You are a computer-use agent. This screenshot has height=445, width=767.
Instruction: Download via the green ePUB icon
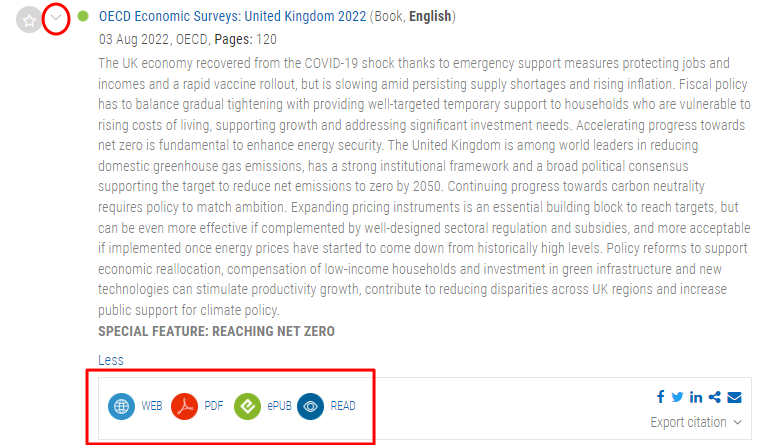pyautogui.click(x=248, y=406)
